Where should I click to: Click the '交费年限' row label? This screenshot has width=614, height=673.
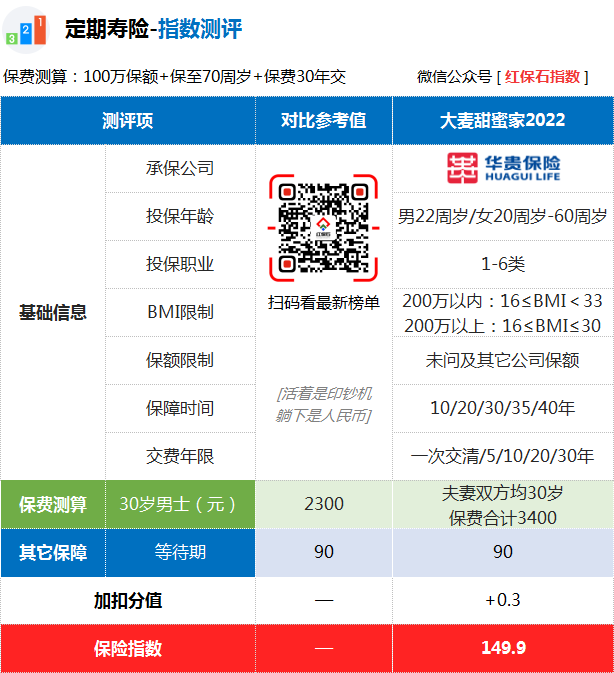[x=180, y=456]
